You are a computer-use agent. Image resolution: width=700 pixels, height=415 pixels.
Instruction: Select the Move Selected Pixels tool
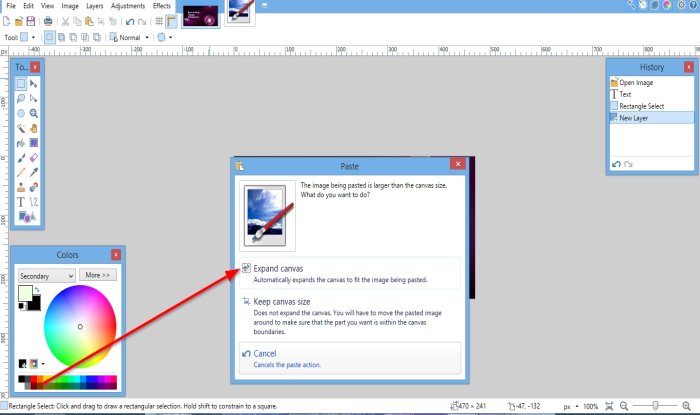point(33,84)
